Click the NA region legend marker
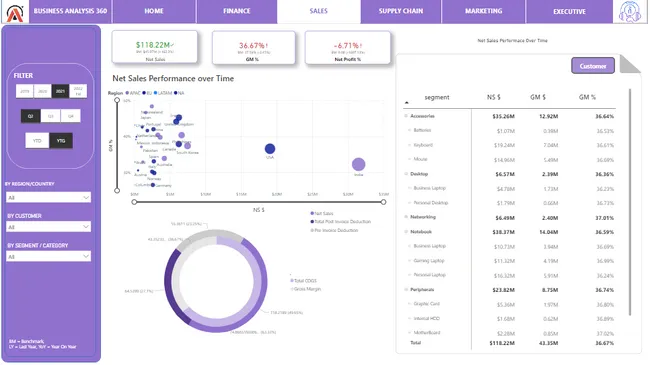 (x=176, y=93)
